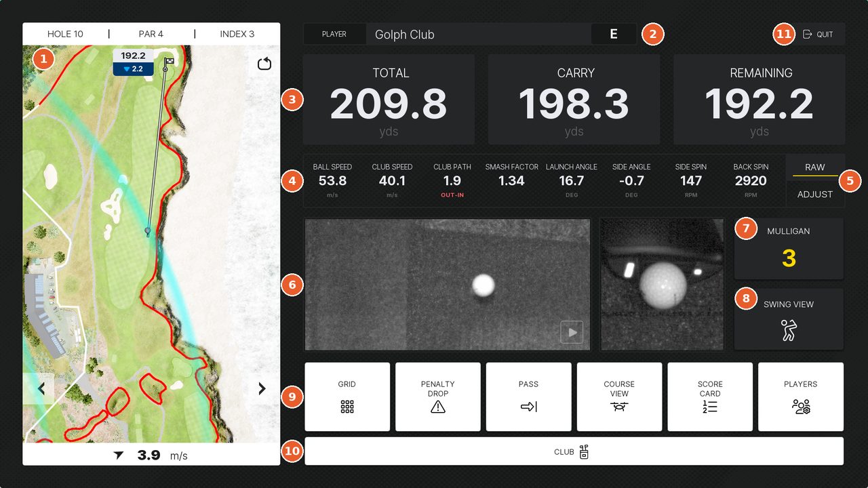Quit the round
868x488 pixels.
click(x=818, y=35)
